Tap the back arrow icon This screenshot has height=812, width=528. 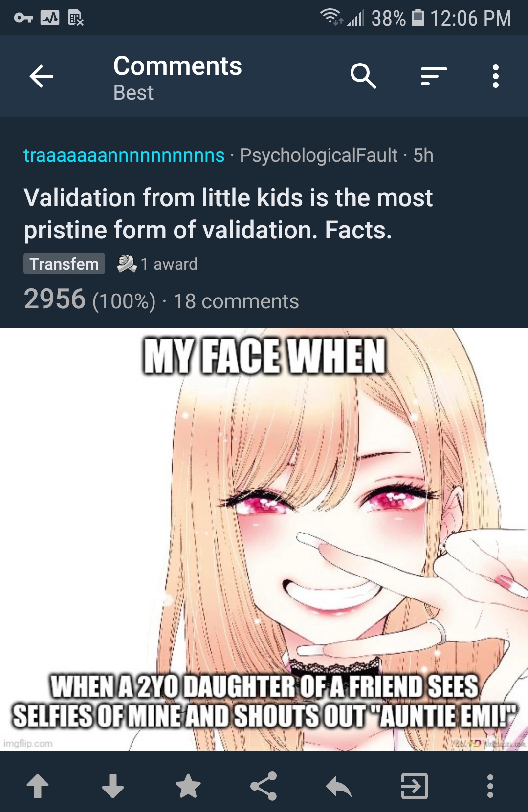coord(41,77)
